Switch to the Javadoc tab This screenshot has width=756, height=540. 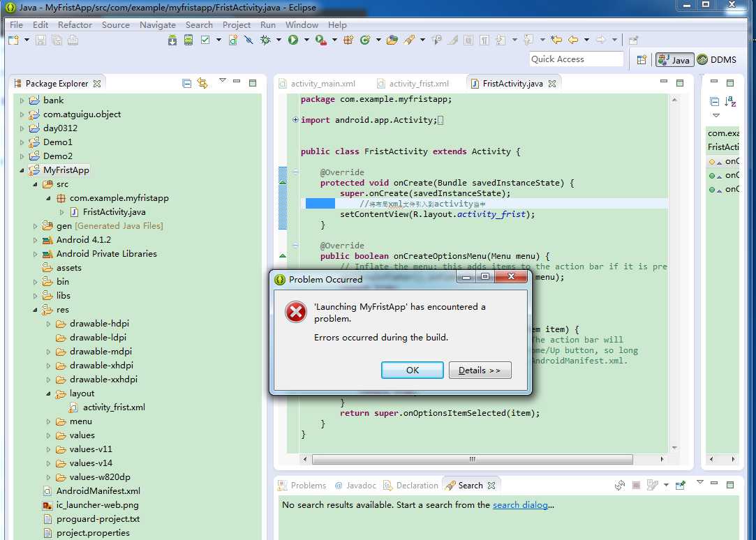(355, 486)
